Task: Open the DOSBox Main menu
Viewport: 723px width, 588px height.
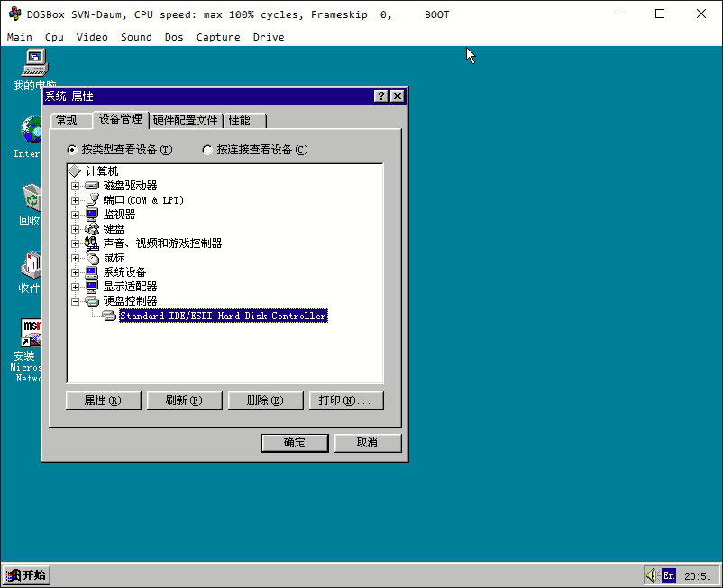Action: (x=19, y=37)
